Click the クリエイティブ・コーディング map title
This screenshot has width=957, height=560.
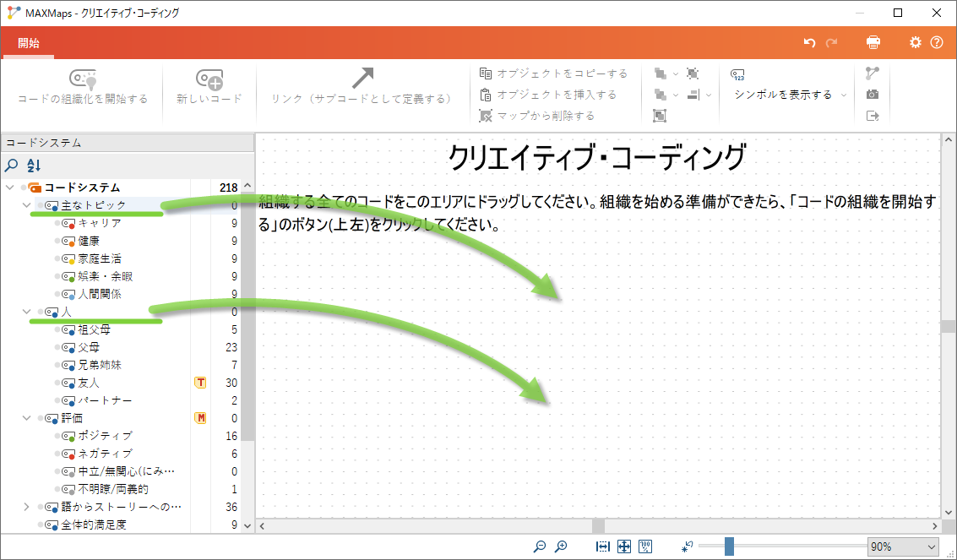pos(597,157)
